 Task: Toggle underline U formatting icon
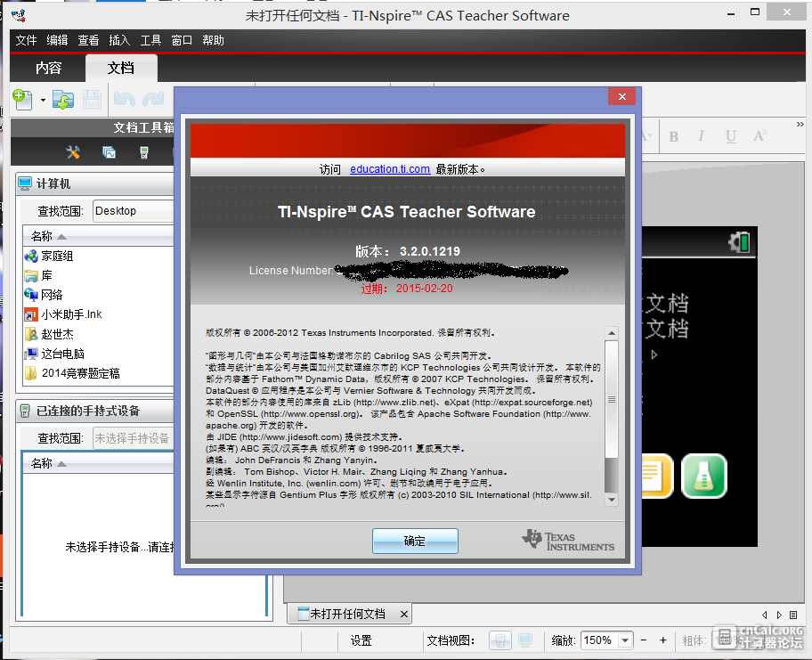click(731, 136)
